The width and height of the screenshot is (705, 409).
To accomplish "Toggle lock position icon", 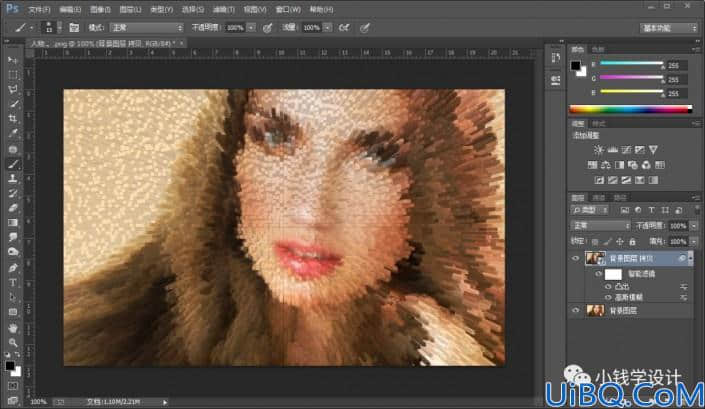I will click(620, 242).
